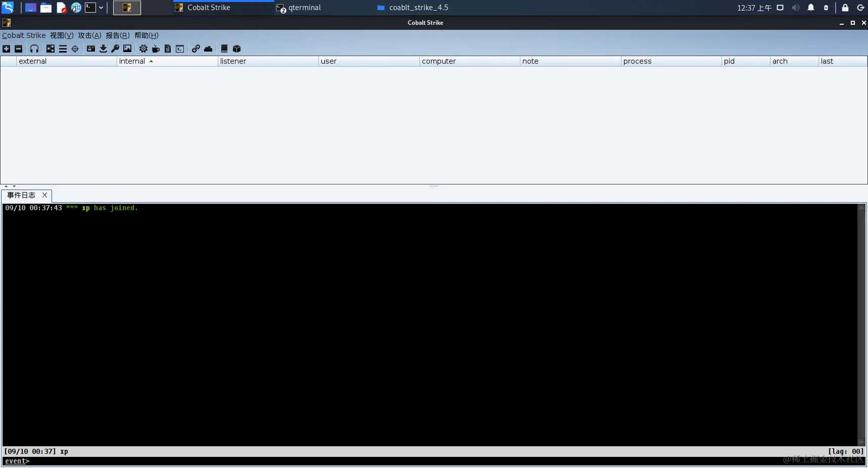Image resolution: width=868 pixels, height=468 pixels.
Task: Sort sessions by user column
Action: pos(369,61)
